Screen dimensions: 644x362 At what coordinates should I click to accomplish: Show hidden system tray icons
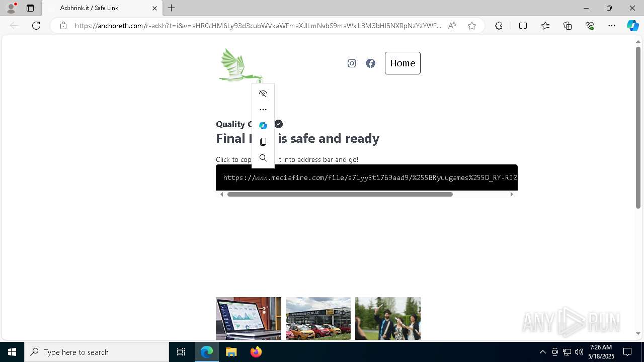[542, 352]
